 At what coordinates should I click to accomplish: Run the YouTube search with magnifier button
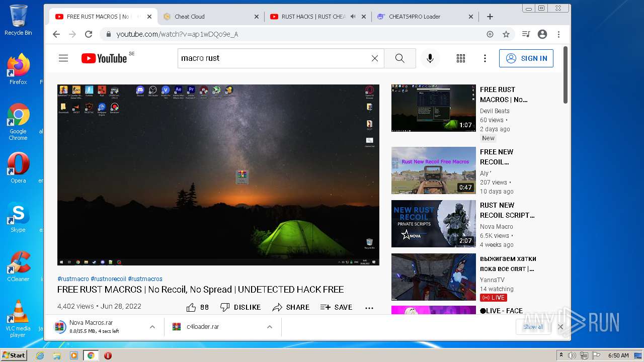[400, 58]
